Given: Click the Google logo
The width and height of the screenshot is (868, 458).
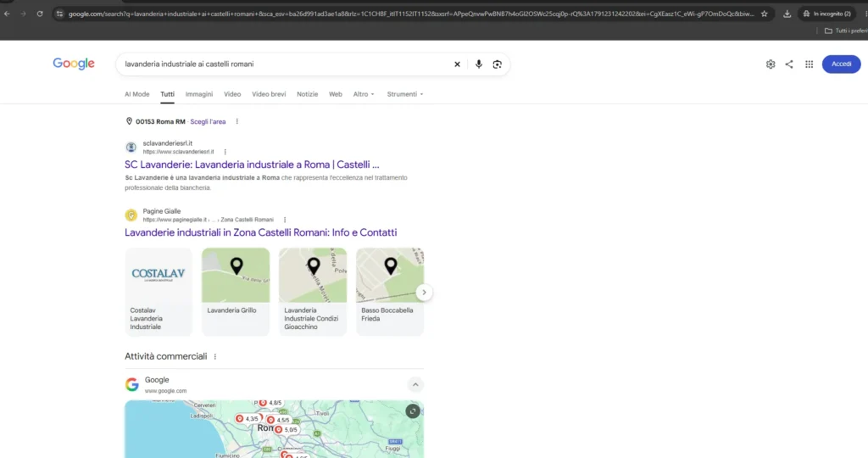Looking at the screenshot, I should tap(74, 64).
